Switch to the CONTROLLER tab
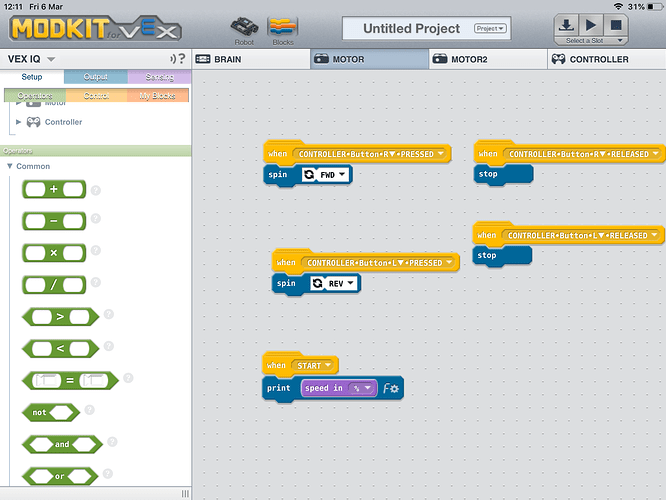Viewport: 666px width, 500px height. tap(607, 59)
